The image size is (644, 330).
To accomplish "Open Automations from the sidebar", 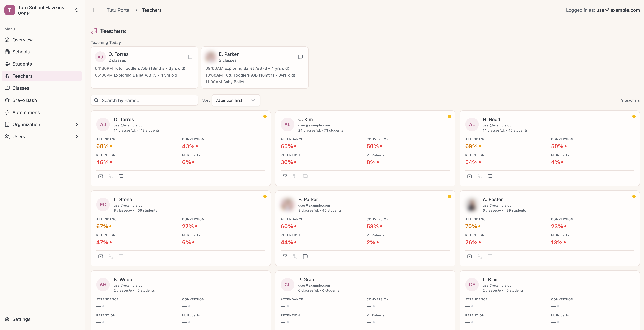I will point(26,112).
